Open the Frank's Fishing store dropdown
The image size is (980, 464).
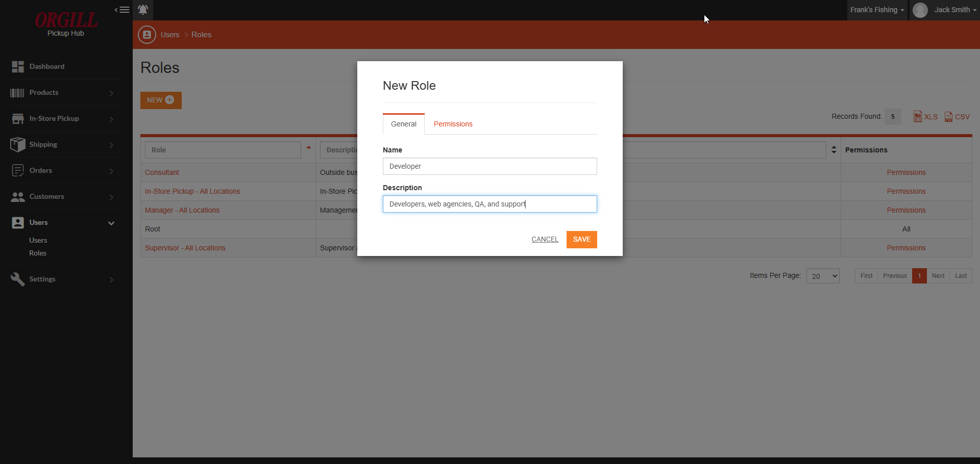(877, 10)
